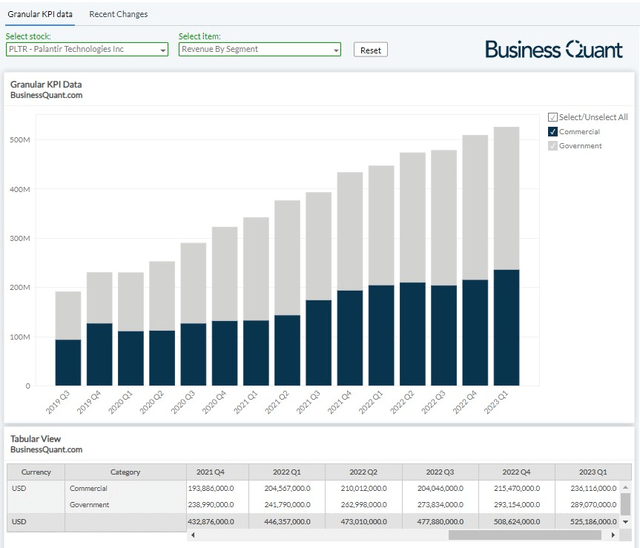Click the 2023 Q1 column header
Screen dimensions: 640x548
coord(593,472)
